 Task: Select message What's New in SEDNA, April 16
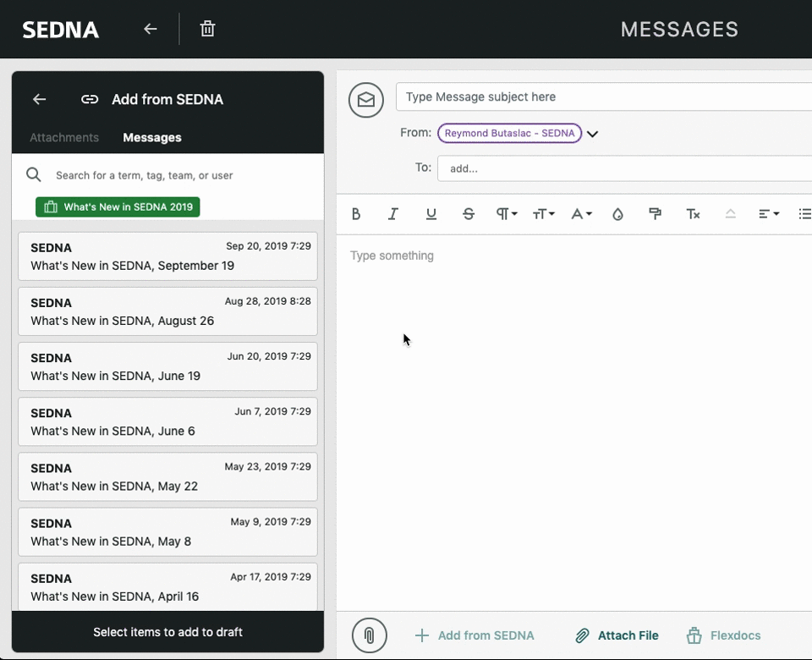(167, 587)
